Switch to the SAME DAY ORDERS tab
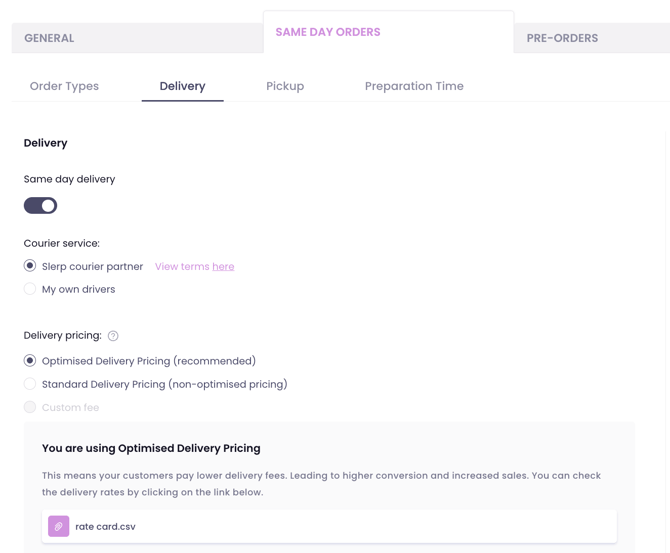 click(328, 32)
